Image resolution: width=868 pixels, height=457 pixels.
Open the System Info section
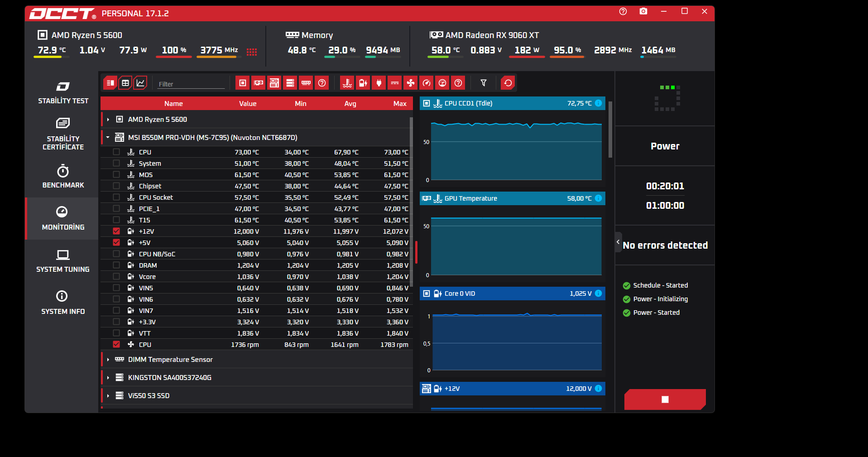click(x=63, y=303)
